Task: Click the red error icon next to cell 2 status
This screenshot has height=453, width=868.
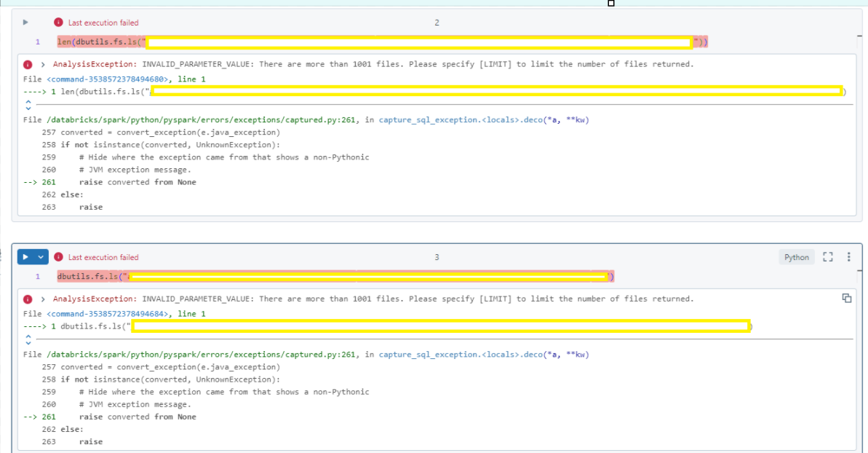Action: pyautogui.click(x=59, y=22)
